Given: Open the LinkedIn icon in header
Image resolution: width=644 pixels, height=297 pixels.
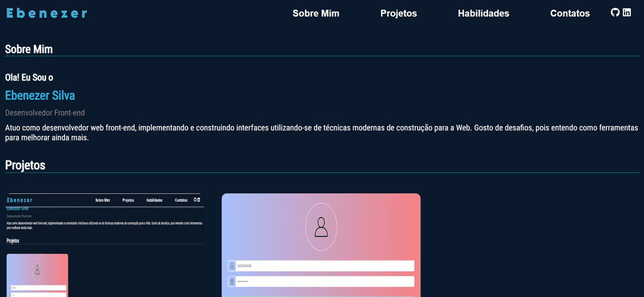Looking at the screenshot, I should 627,13.
